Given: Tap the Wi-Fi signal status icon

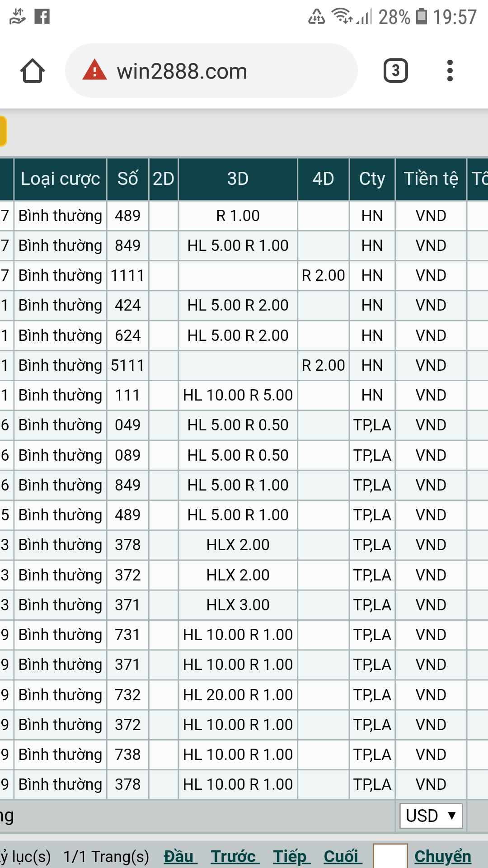Looking at the screenshot, I should click(x=342, y=16).
